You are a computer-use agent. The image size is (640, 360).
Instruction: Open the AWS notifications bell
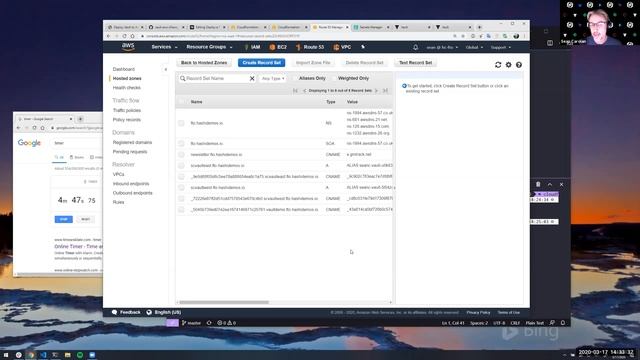(x=416, y=47)
